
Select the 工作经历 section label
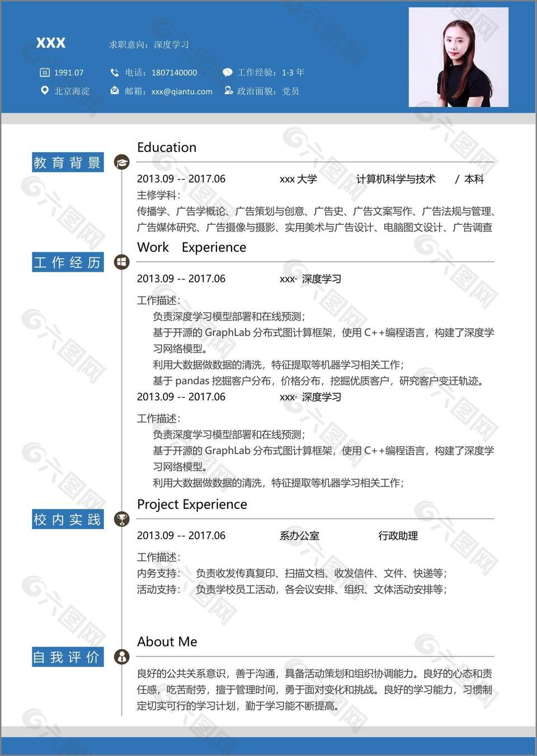[x=67, y=262]
